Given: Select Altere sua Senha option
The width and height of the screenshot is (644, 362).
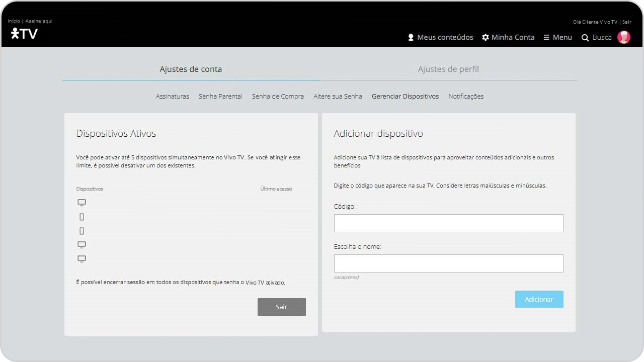Looking at the screenshot, I should click(x=338, y=97).
